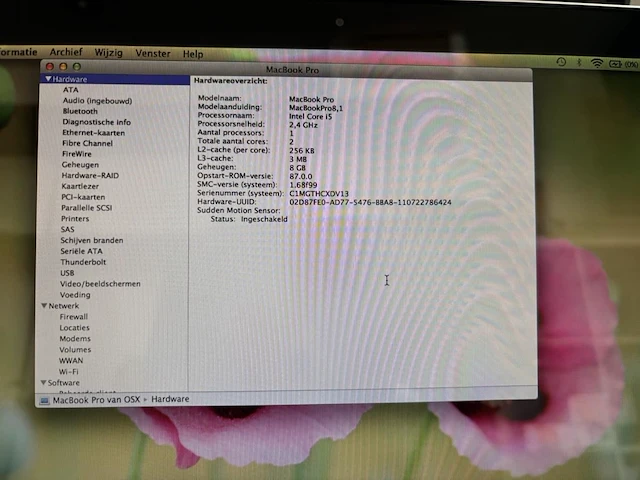Click the MacBook Pro computer icon in path bar
640x480 pixels.
(44, 401)
